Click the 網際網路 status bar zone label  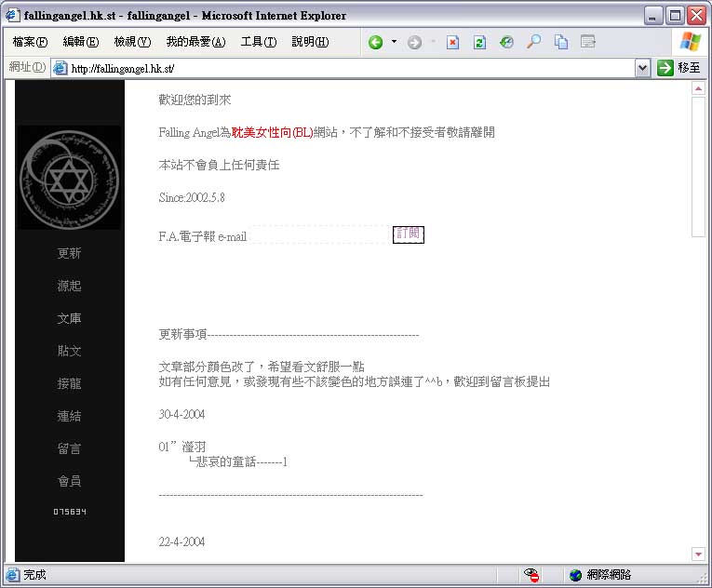point(609,575)
